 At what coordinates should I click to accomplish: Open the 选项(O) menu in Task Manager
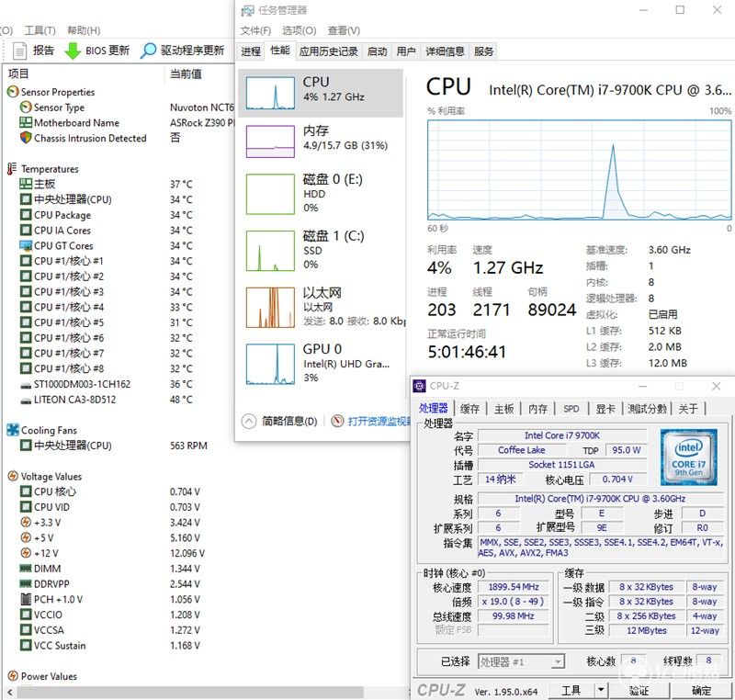[x=300, y=30]
